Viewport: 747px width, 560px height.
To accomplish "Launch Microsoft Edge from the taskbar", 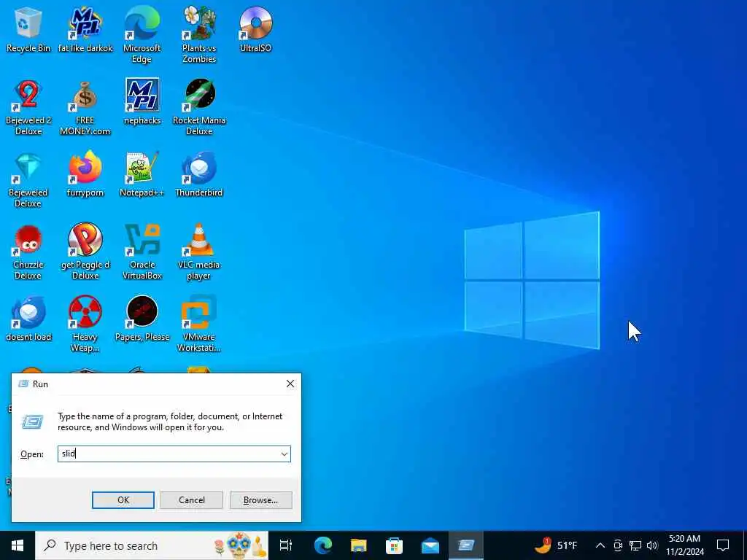I will coord(323,545).
